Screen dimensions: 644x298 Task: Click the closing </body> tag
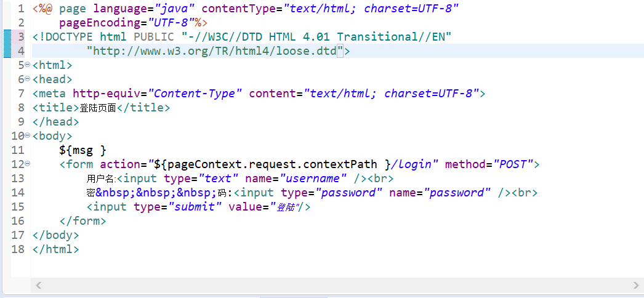click(56, 235)
